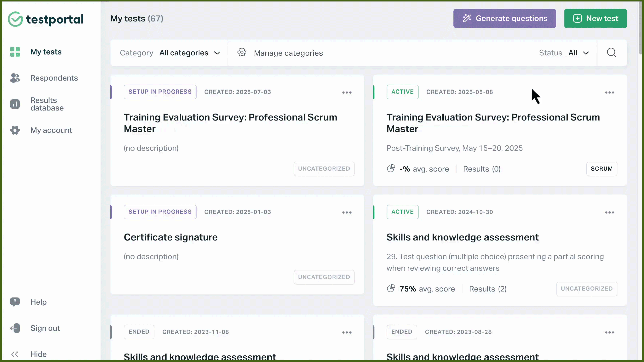Click the Sign out icon
This screenshot has height=362, width=644.
point(15,328)
